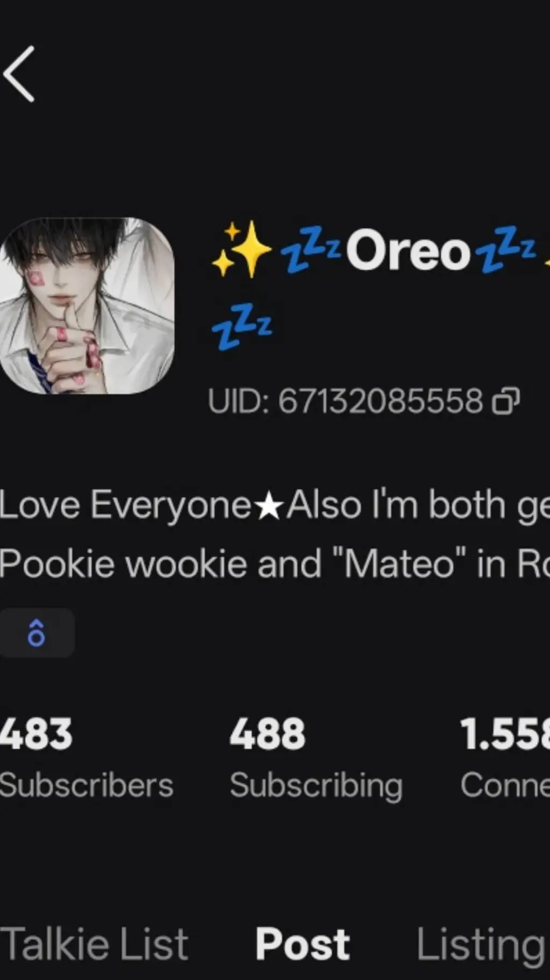550x980 pixels.
Task: Copy the UID with copy icon
Action: point(506,401)
